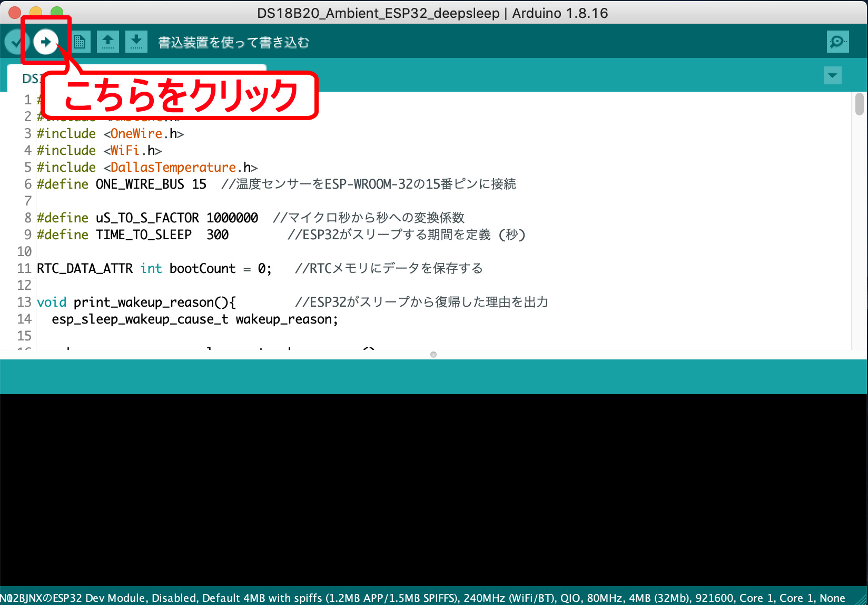Select the DS18B20 sketch tab
868x605 pixels.
[30, 79]
